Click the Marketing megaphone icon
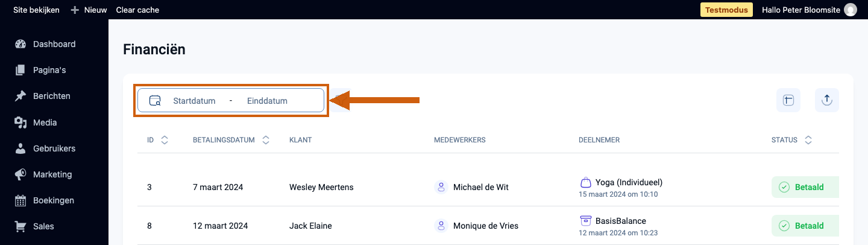 tap(20, 174)
